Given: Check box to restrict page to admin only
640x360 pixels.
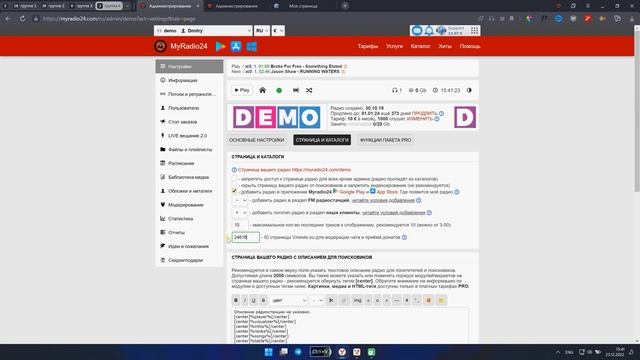Looking at the screenshot, I should tap(234, 179).
